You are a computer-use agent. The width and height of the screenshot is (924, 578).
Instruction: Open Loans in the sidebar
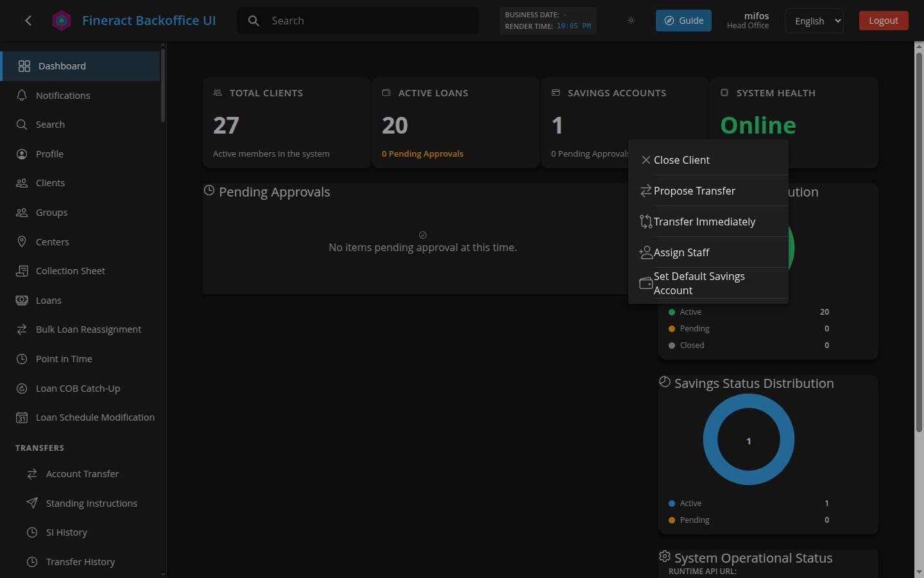point(80,300)
